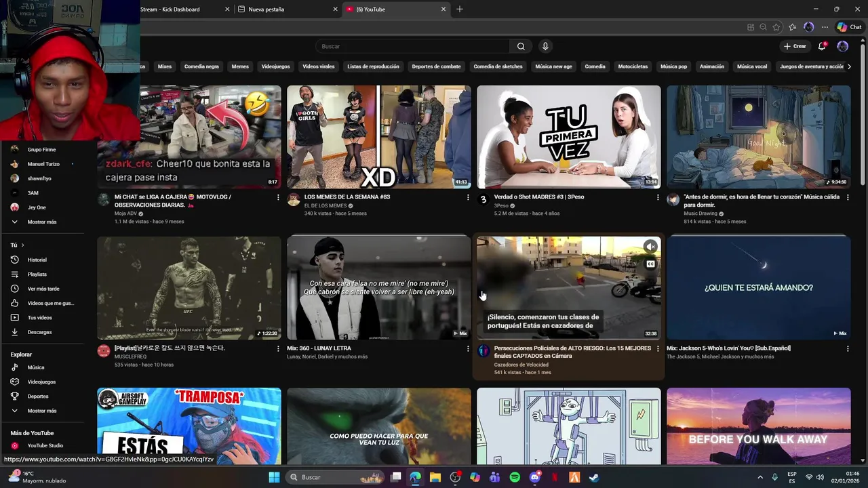Open Discord from the taskbar
Viewport: 868px width, 488px height.
tap(534, 477)
